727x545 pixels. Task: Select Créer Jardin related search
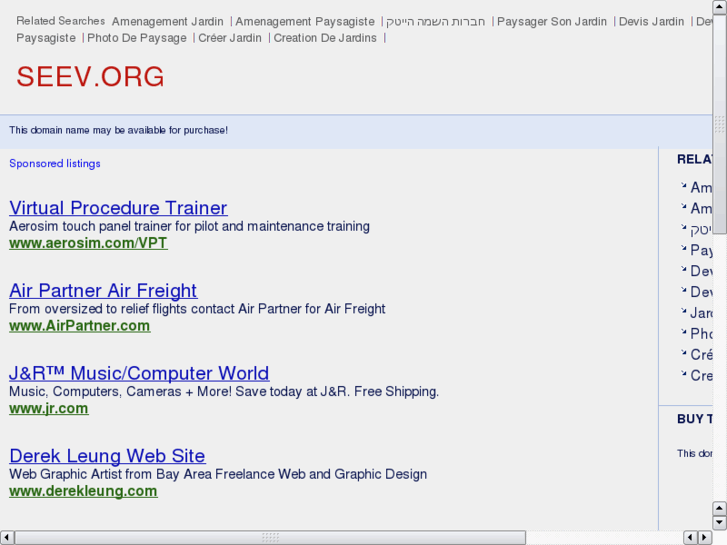230,38
